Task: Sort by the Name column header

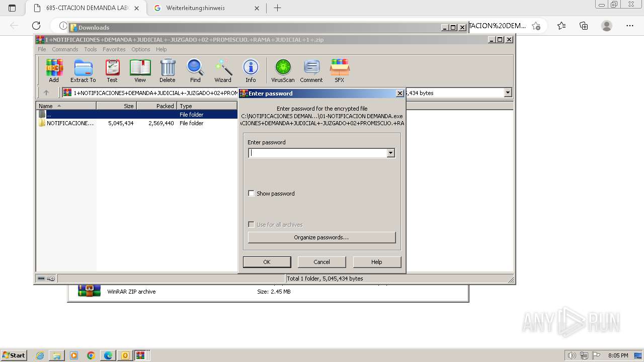Action: pyautogui.click(x=66, y=106)
